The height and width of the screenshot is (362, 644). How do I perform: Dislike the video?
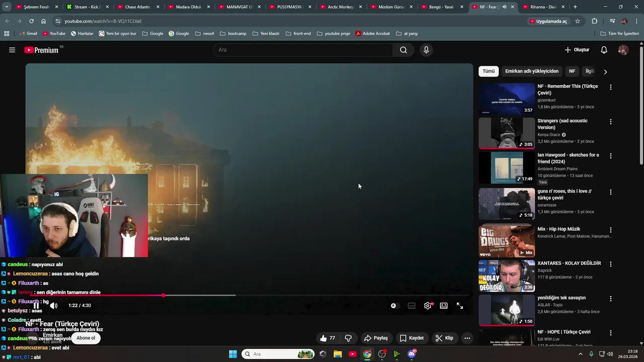tap(348, 338)
